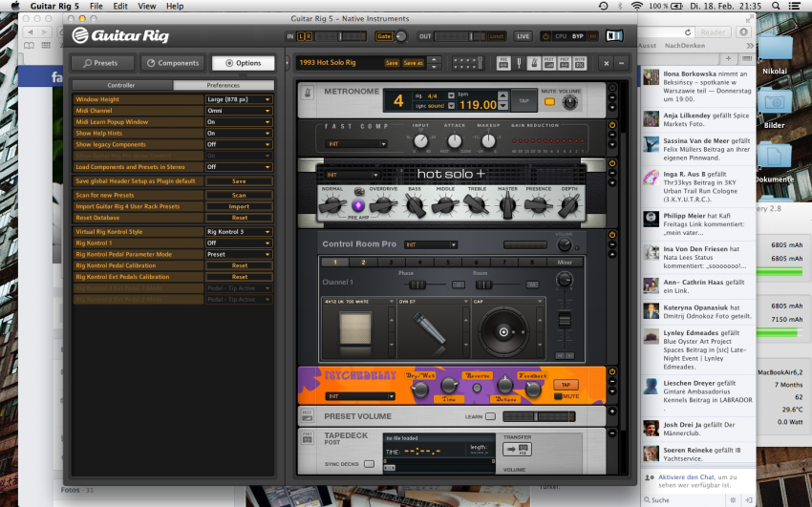
Task: Open Time Machine menu bar icon
Action: 604,6
